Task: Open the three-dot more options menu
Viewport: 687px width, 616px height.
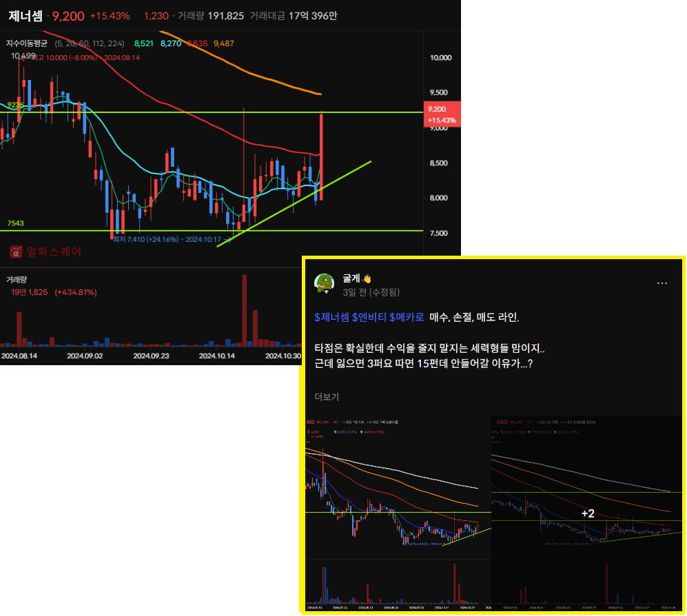Action: [662, 283]
